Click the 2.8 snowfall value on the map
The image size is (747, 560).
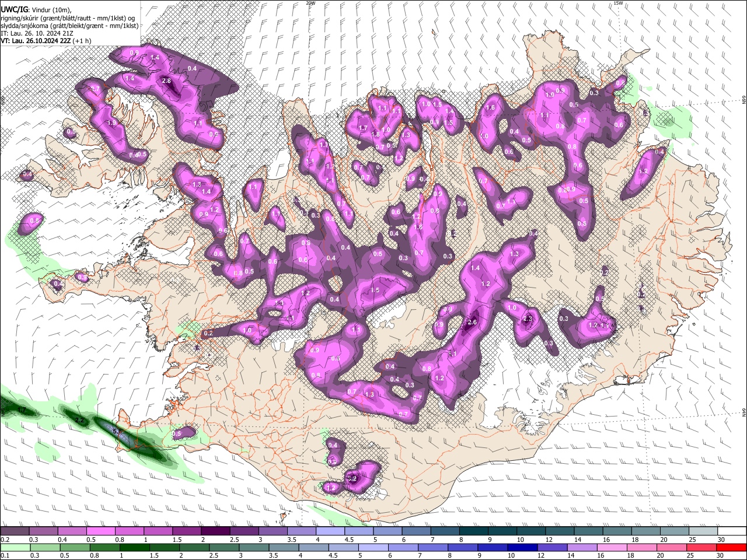click(x=166, y=80)
